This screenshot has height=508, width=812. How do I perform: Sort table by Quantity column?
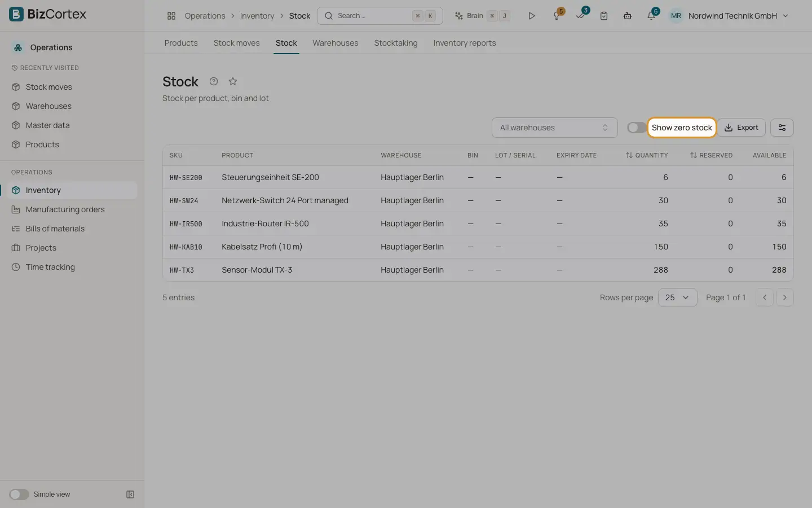647,155
